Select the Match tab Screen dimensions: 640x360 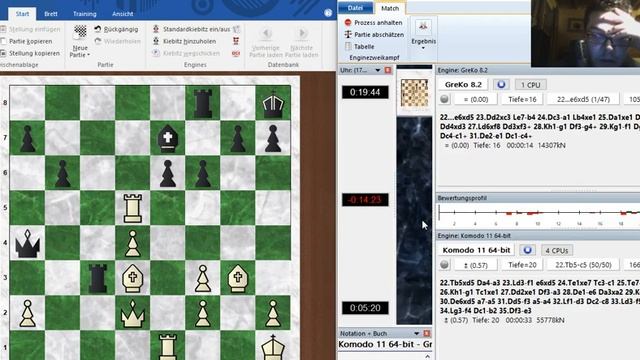coord(390,8)
